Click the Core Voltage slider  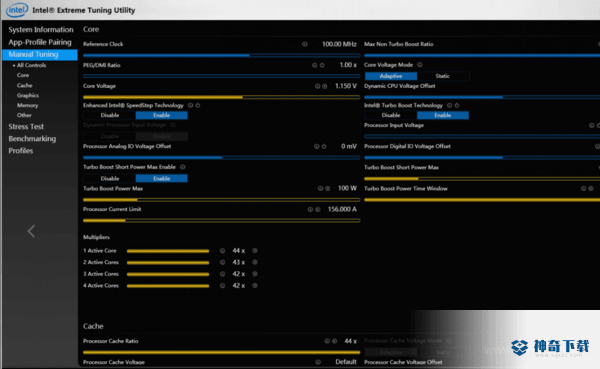221,97
